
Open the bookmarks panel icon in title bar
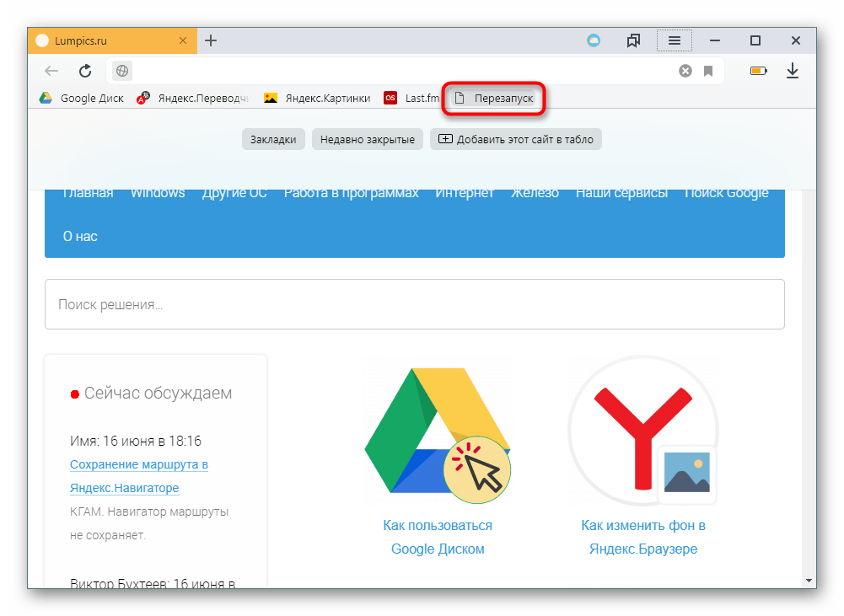click(634, 40)
